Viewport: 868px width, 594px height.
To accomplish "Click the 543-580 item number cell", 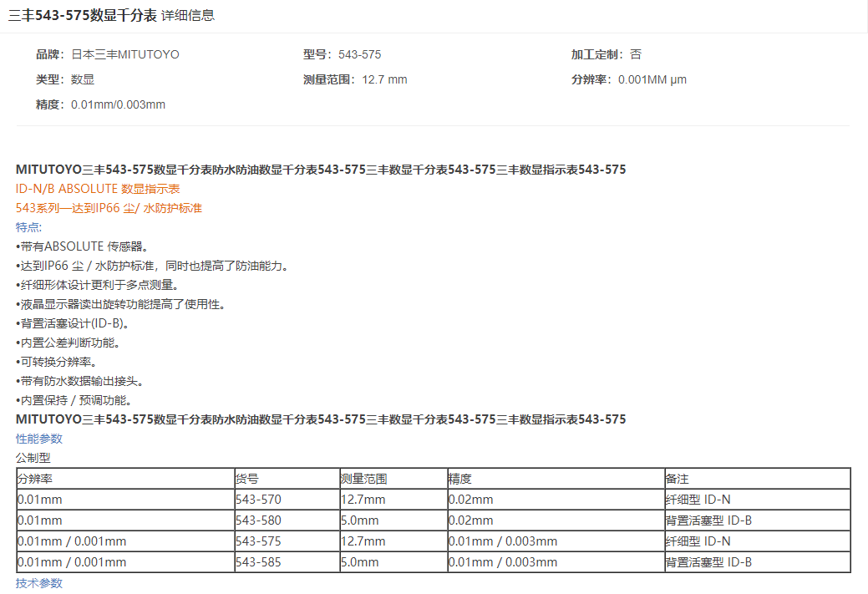I will (x=258, y=520).
